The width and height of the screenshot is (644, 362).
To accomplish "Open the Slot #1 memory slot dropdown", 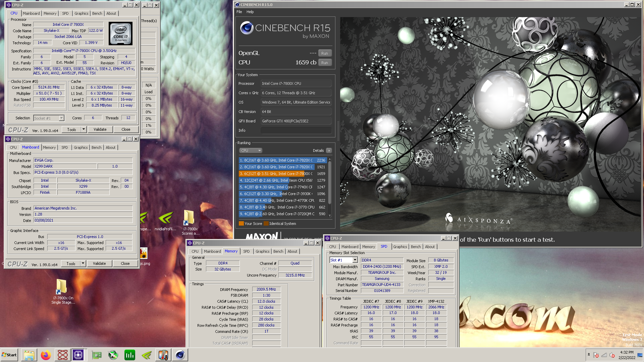I will point(343,260).
